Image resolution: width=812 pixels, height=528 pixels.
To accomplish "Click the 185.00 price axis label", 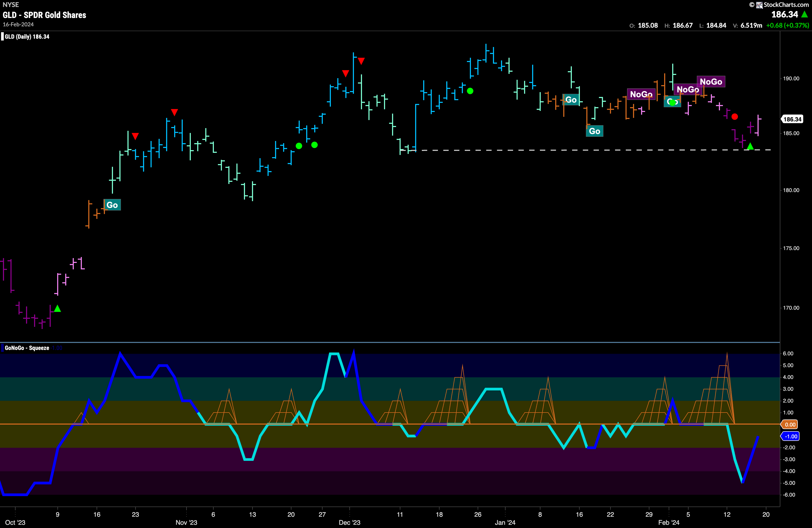I will click(791, 133).
